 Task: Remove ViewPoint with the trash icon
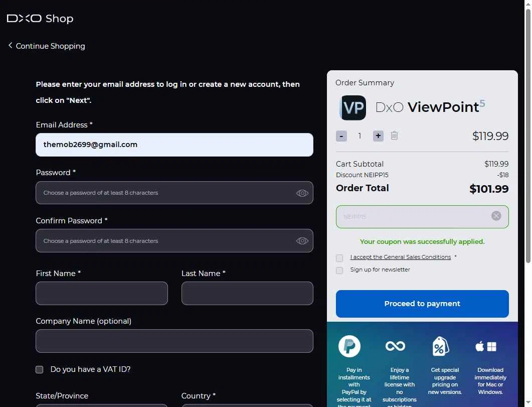394,136
